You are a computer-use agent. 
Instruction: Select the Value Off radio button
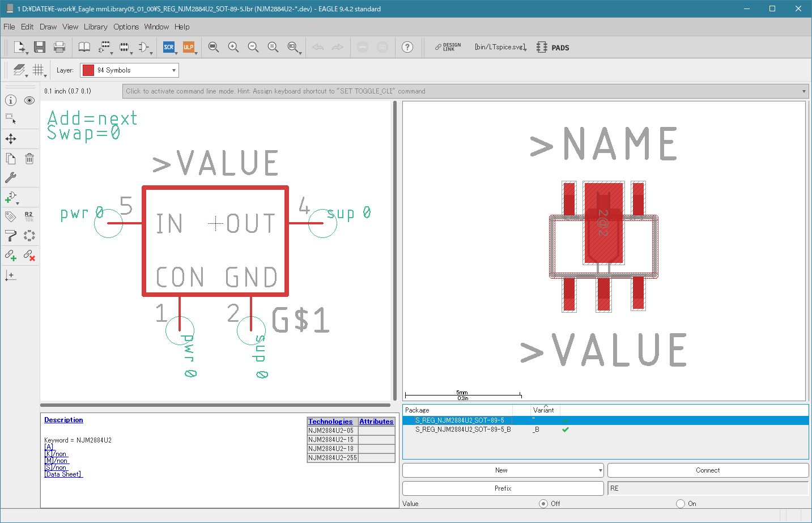pos(543,503)
